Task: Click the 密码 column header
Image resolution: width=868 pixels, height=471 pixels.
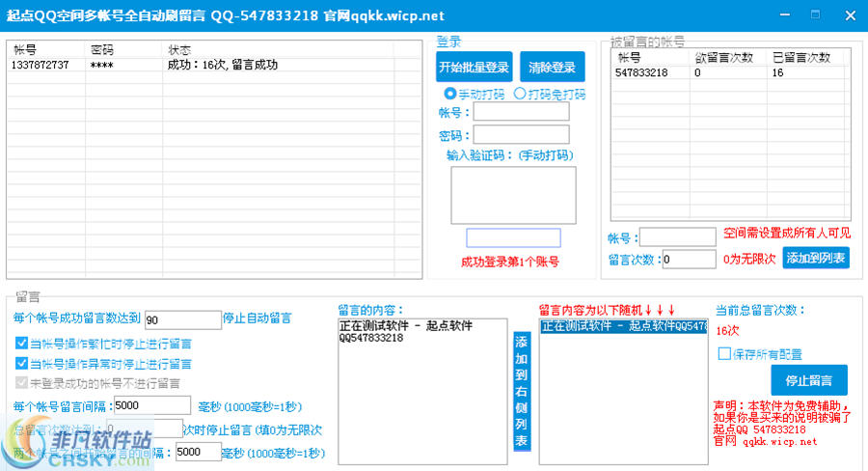Action: (x=124, y=49)
